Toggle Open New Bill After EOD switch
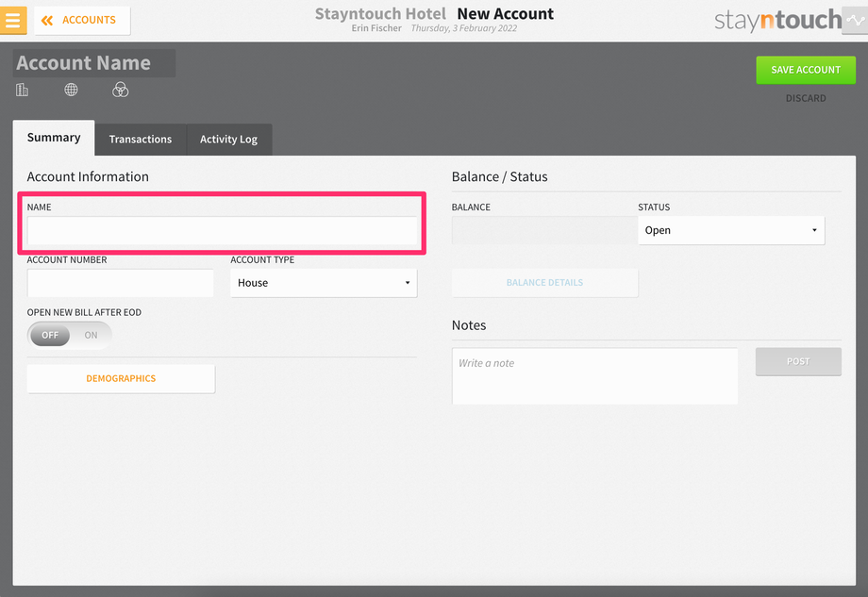This screenshot has width=868, height=597. pos(70,336)
